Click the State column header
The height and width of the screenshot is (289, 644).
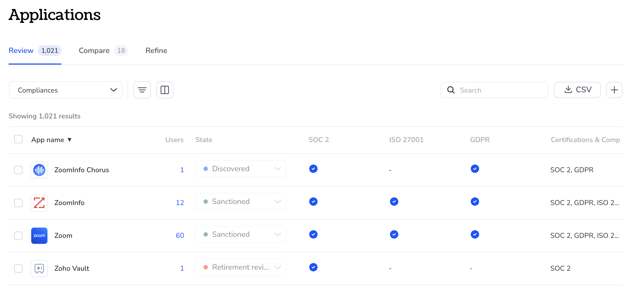(x=204, y=140)
